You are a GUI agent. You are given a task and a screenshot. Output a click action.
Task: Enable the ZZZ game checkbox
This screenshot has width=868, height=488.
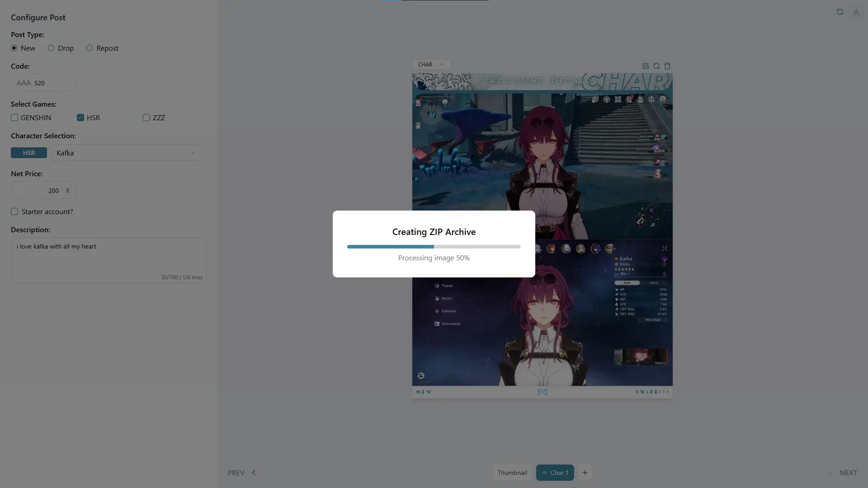pyautogui.click(x=146, y=117)
